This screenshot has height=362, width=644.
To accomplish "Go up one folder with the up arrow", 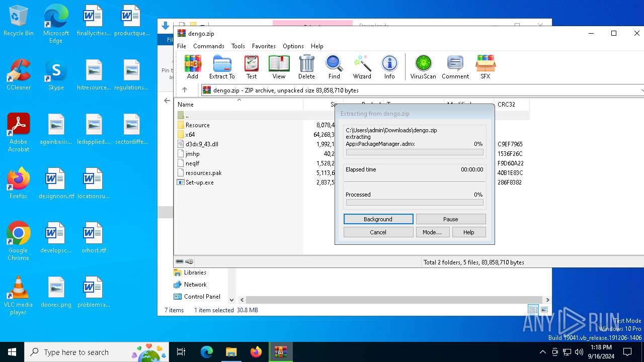I will click(185, 90).
